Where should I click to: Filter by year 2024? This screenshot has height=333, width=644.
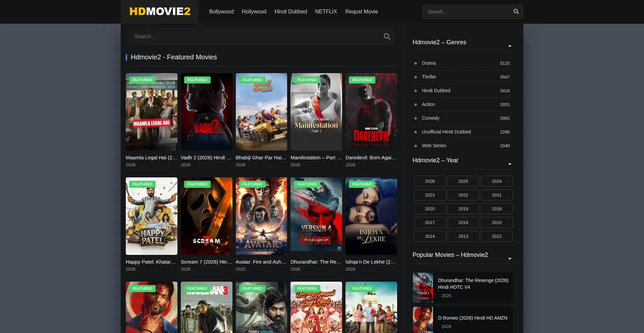click(497, 181)
